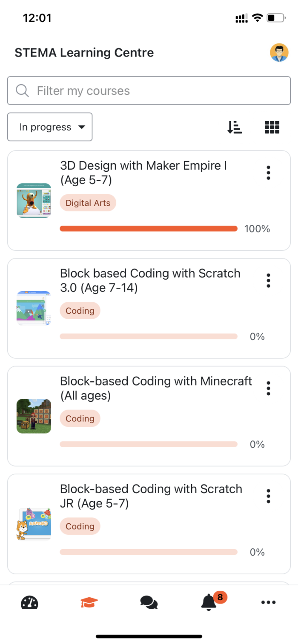
Task: Click the Minecraft course thumbnail image
Action: [34, 416]
